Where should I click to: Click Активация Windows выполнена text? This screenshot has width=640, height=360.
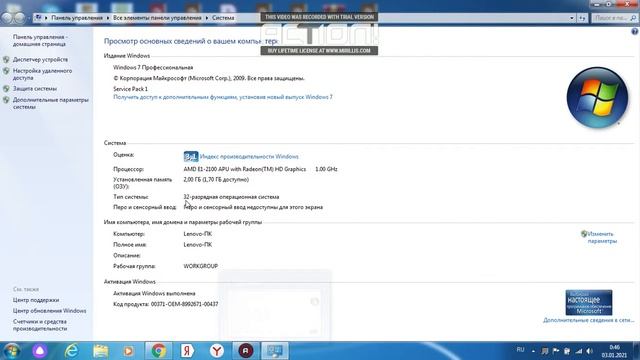coord(154,293)
